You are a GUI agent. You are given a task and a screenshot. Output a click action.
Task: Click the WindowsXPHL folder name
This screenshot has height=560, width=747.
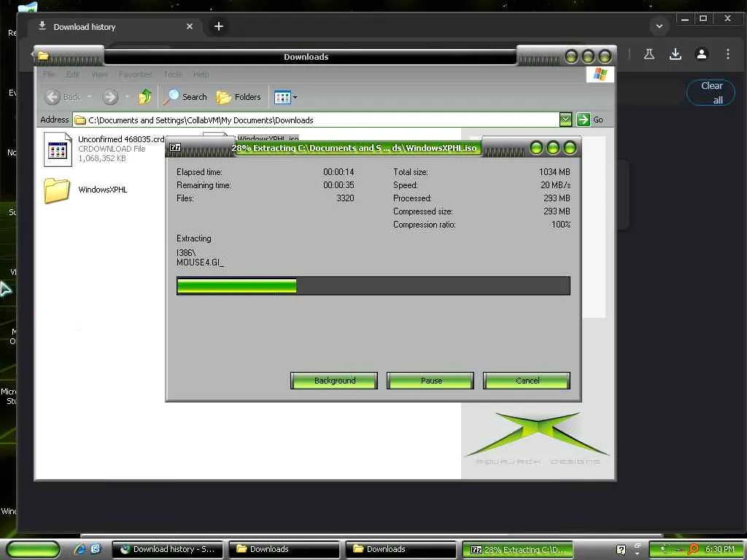click(x=103, y=190)
